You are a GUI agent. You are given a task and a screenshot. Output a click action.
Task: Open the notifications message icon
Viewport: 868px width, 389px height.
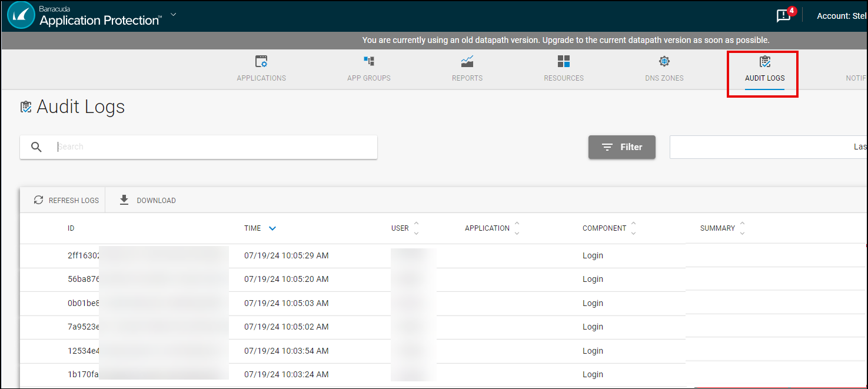783,16
